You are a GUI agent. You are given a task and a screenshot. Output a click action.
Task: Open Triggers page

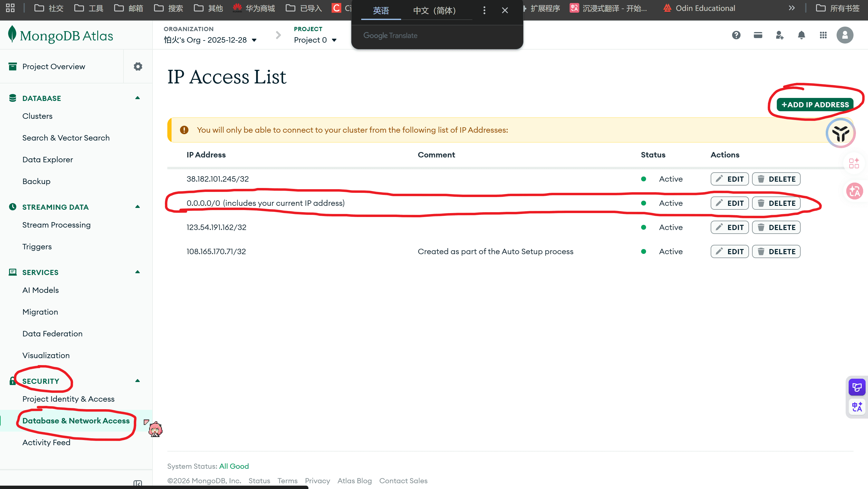37,247
